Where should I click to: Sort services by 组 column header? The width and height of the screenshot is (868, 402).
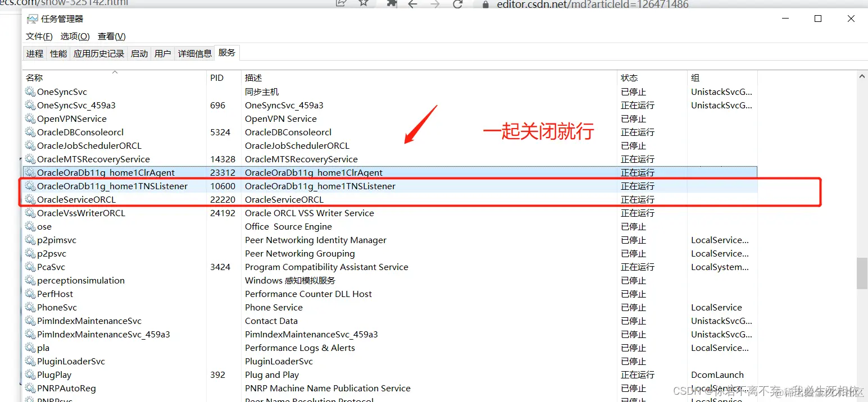pos(722,77)
